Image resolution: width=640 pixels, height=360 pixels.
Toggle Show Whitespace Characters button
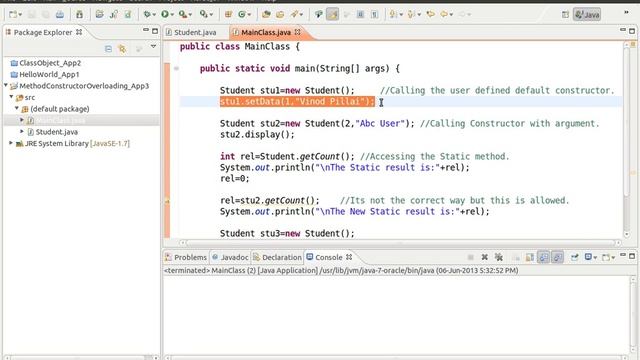pyautogui.click(x=374, y=15)
